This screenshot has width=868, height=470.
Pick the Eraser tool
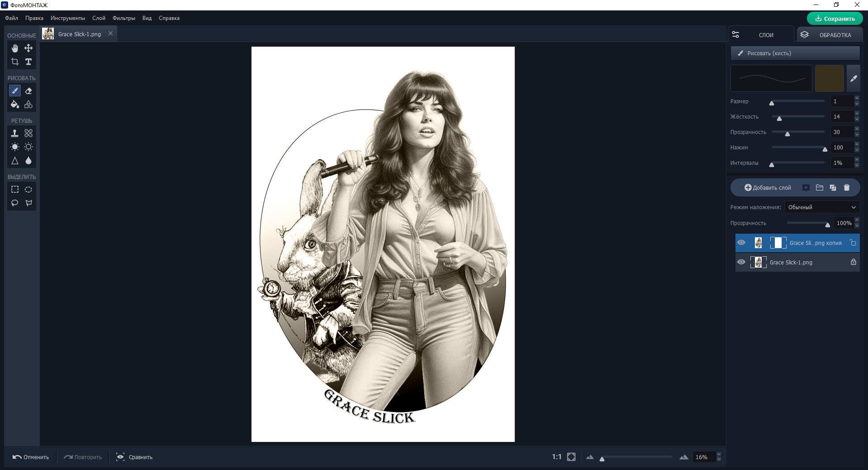point(28,91)
